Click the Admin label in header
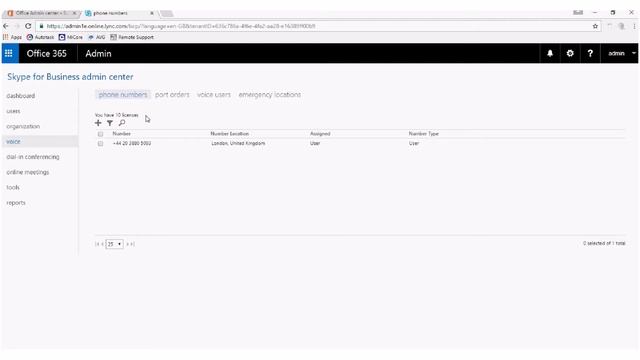This screenshot has height=360, width=640. pos(98,53)
